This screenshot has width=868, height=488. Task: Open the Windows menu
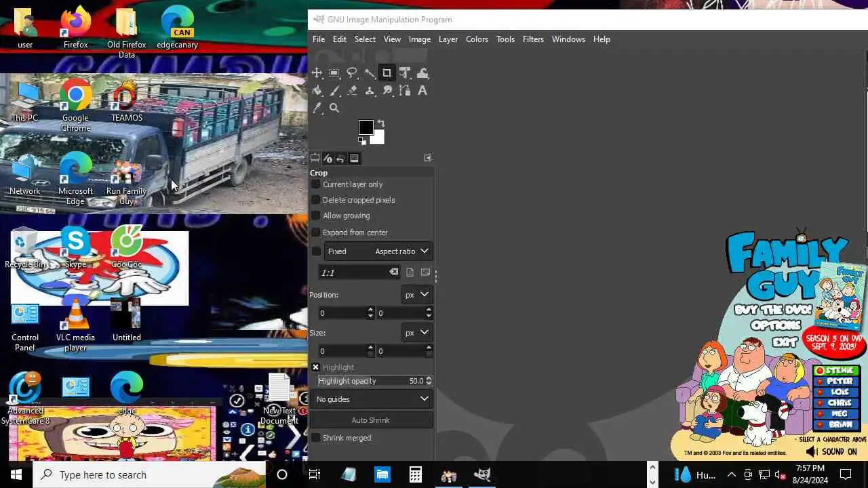568,39
